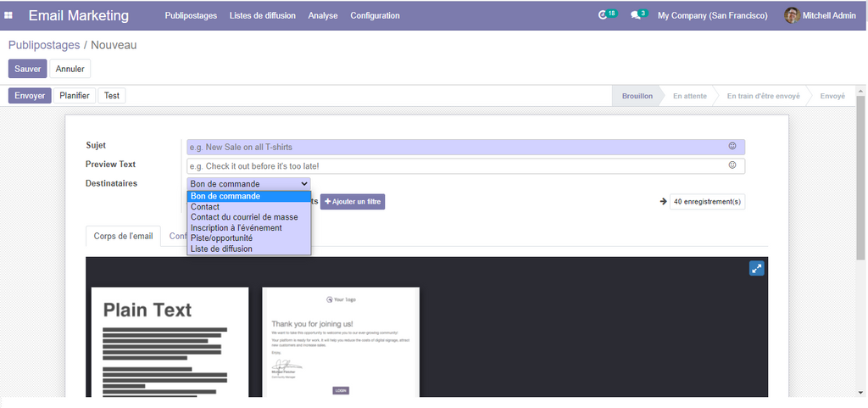
Task: Select Contact in the recipients list
Action: point(205,207)
